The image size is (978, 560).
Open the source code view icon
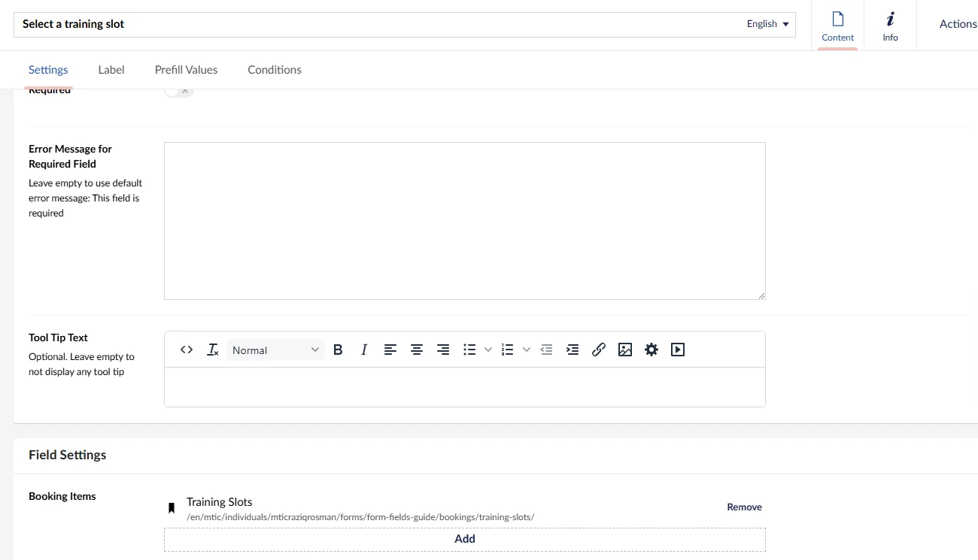tap(187, 350)
